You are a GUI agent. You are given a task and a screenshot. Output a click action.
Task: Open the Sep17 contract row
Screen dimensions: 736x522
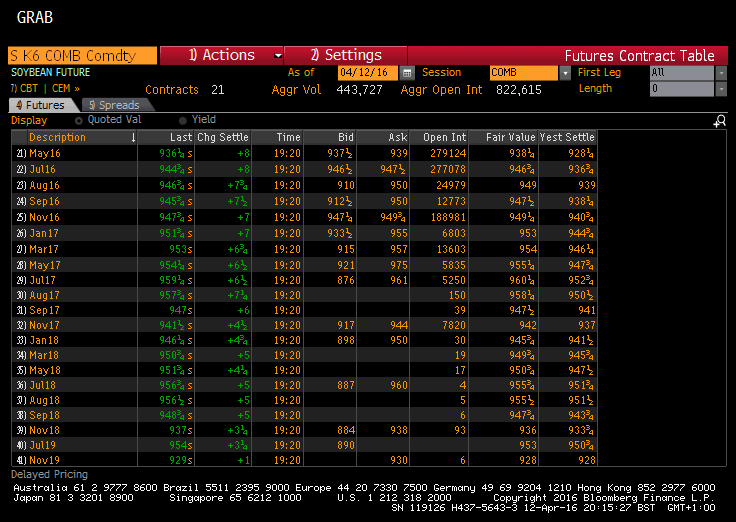pos(304,310)
